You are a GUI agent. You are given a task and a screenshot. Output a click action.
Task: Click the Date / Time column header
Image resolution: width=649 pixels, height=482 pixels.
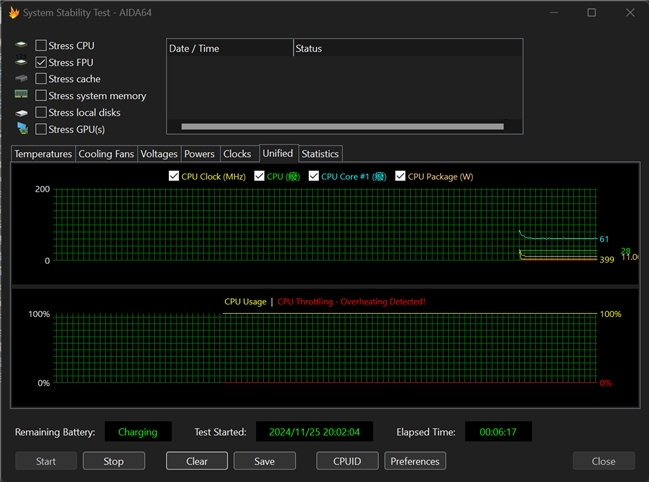[230, 48]
